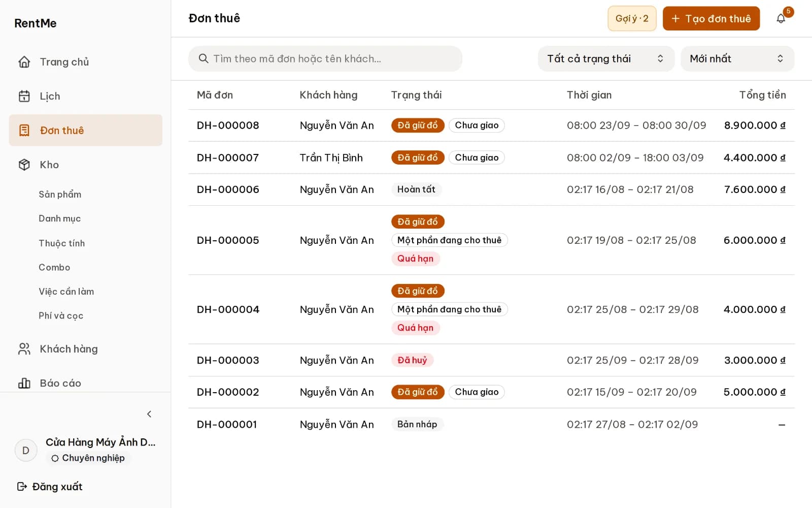Click the Quá hạn badge on DH-000005
This screenshot has height=508, width=812.
pyautogui.click(x=415, y=259)
